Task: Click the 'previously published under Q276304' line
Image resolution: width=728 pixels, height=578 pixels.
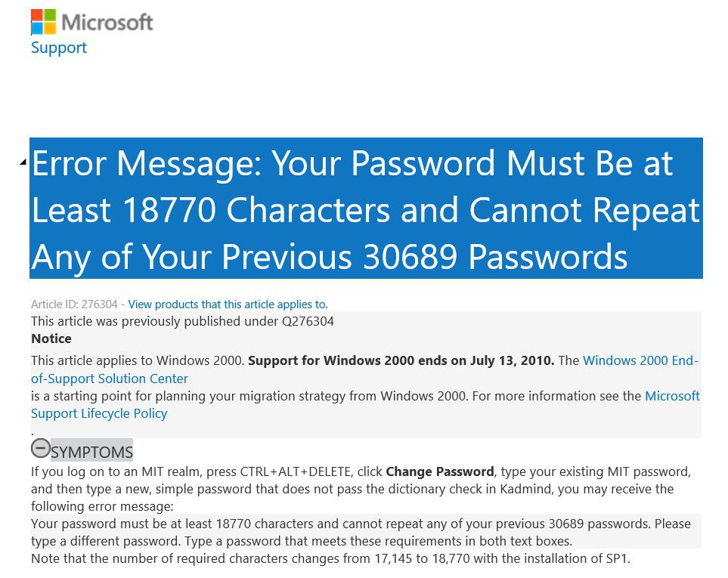Action: click(182, 321)
